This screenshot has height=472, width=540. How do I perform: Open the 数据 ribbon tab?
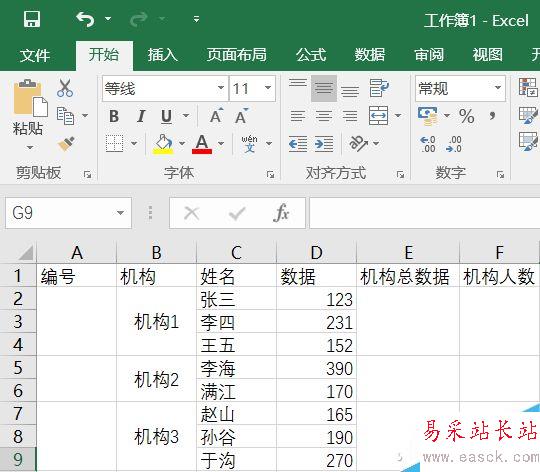pyautogui.click(x=370, y=55)
